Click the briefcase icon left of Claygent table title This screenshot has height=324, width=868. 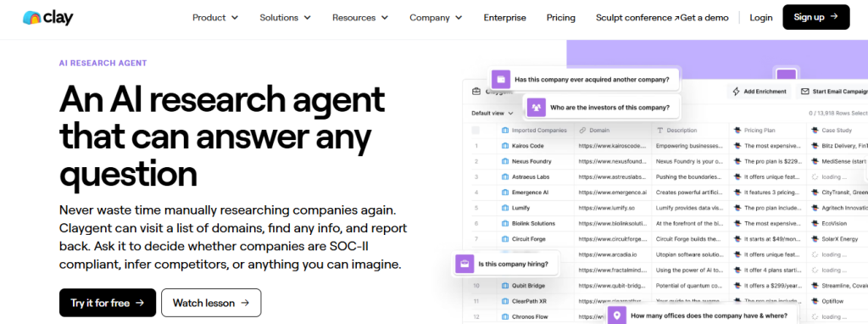click(x=476, y=92)
